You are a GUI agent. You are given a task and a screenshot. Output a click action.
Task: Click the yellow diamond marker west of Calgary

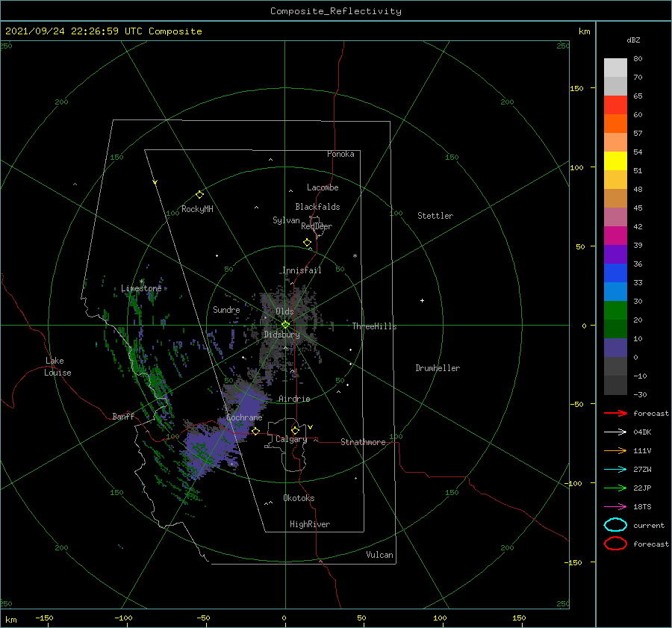click(255, 432)
